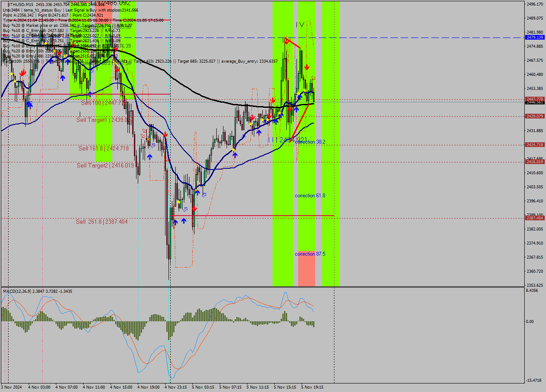The width and height of the screenshot is (546, 392).
Task: Select the '4 Nov 23:15' time label
Action: point(176,387)
